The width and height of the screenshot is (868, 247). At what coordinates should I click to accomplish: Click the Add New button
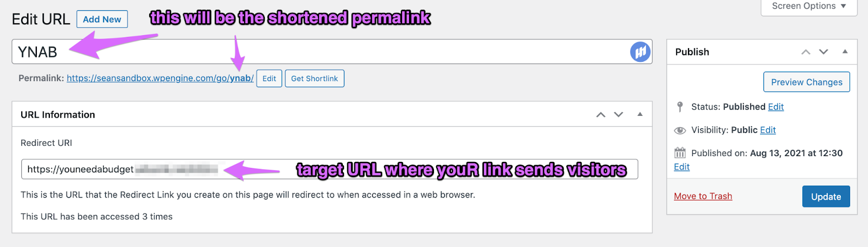102,19
